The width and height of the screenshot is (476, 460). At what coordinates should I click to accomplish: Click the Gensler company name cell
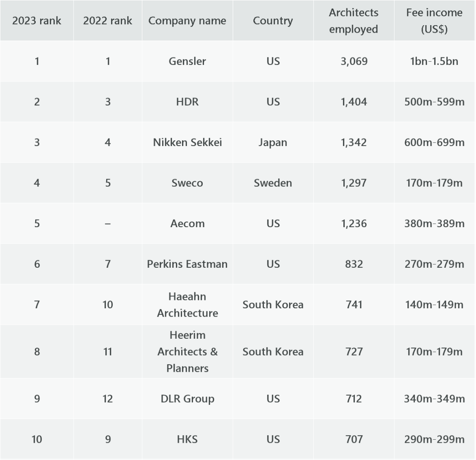(187, 61)
